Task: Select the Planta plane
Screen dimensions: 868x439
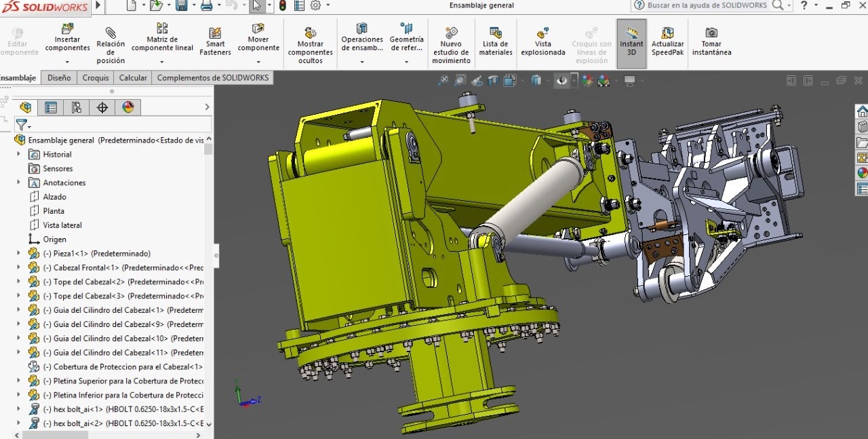Action: tap(54, 211)
